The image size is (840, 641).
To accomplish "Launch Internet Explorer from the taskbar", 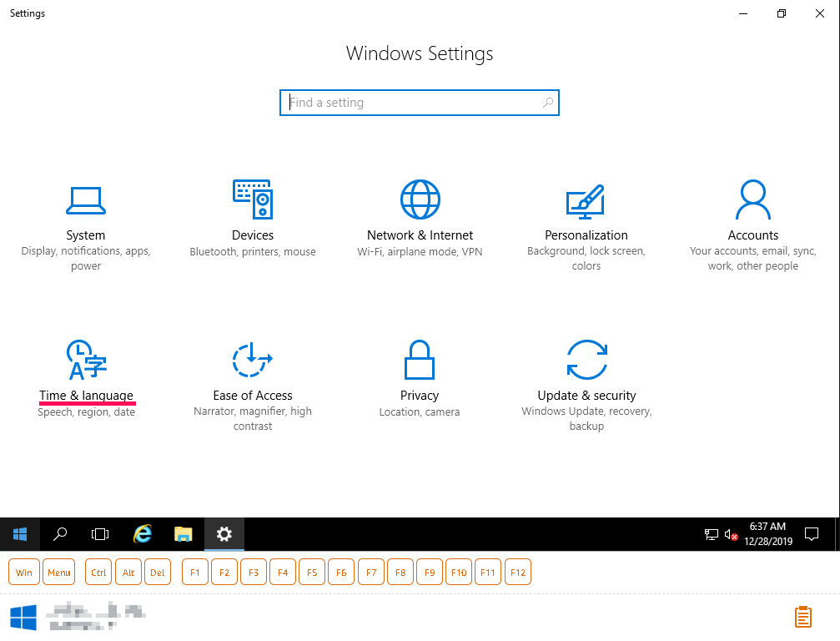I will 142,534.
